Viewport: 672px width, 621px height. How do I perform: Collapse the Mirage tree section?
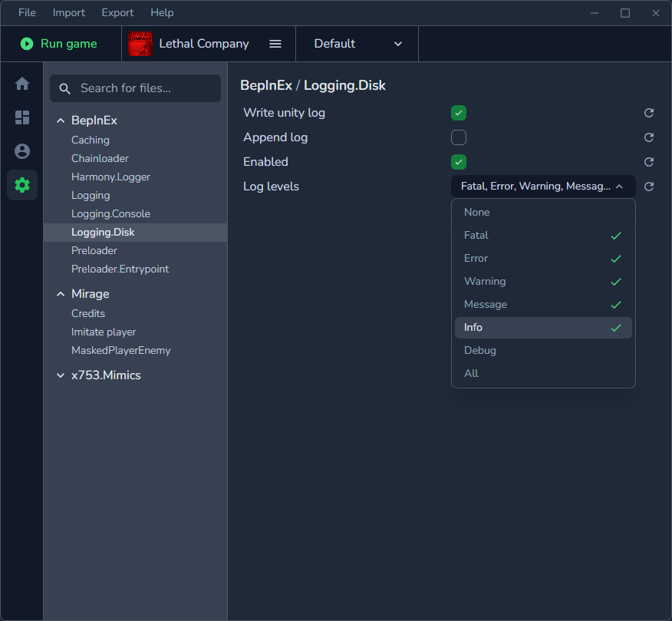click(x=61, y=294)
